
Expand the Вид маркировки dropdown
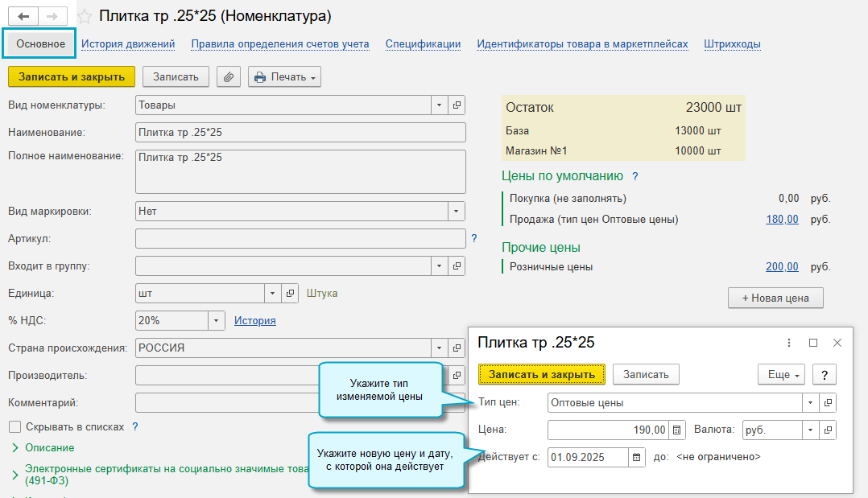click(x=457, y=212)
